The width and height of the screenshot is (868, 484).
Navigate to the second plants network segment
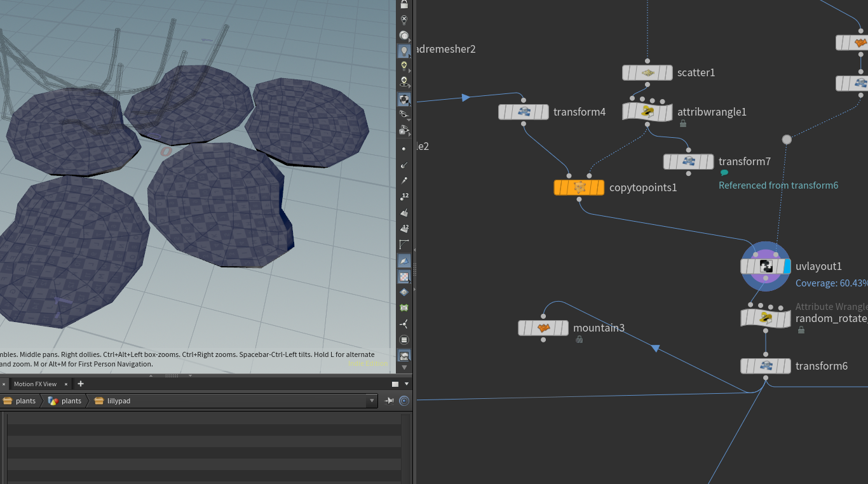click(65, 401)
